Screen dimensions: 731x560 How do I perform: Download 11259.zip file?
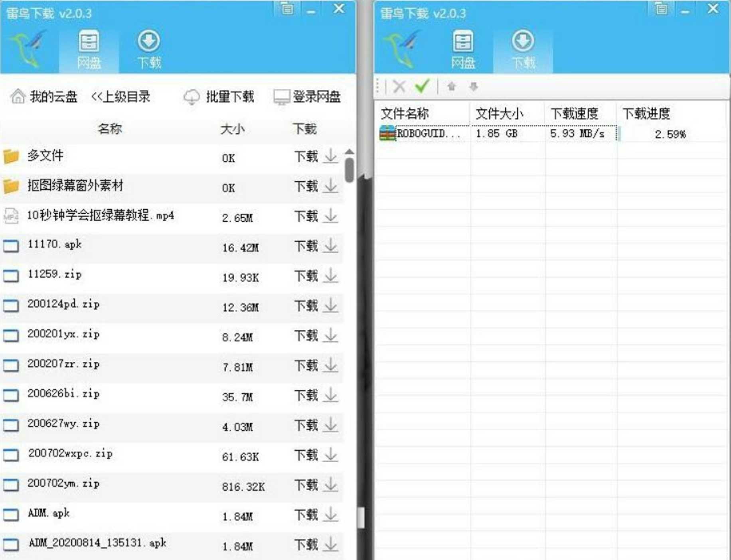coord(316,276)
